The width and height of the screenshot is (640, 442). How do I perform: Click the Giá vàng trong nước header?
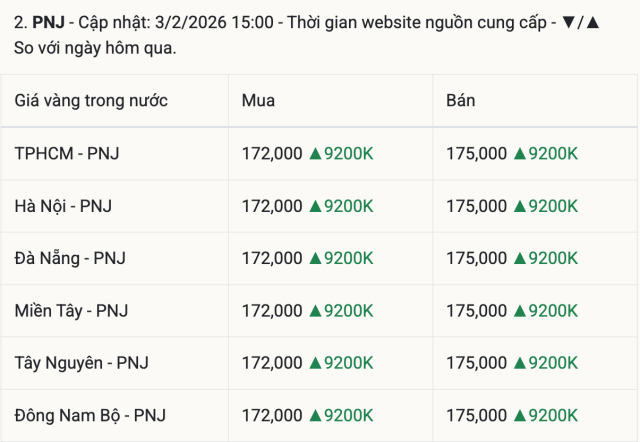91,100
